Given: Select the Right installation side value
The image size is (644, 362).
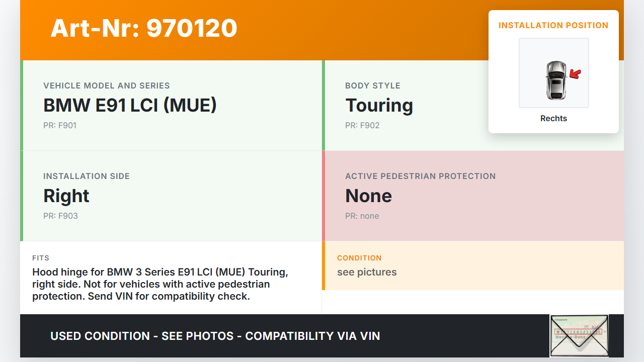Looking at the screenshot, I should coord(66,196).
